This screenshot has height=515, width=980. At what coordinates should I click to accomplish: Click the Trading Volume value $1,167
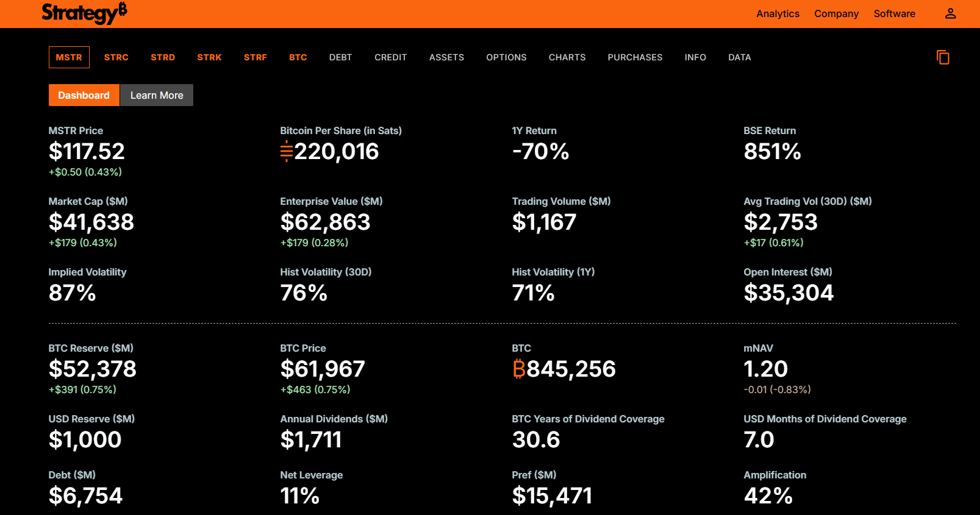tap(544, 222)
